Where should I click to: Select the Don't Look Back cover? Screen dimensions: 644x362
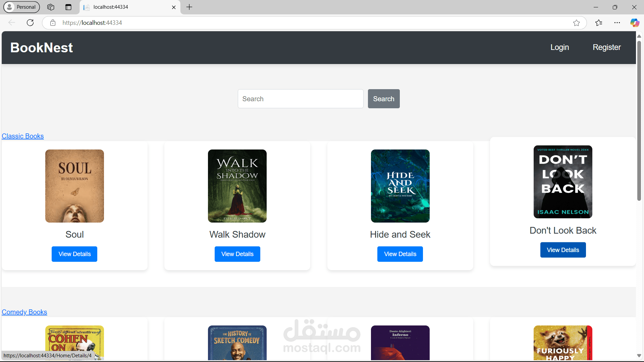(x=563, y=182)
